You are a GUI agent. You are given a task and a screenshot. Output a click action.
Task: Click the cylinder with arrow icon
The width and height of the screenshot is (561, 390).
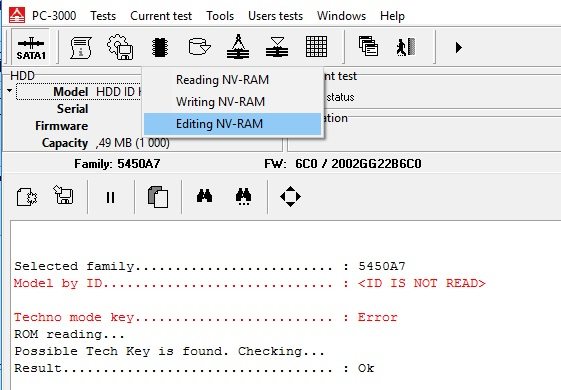point(199,47)
